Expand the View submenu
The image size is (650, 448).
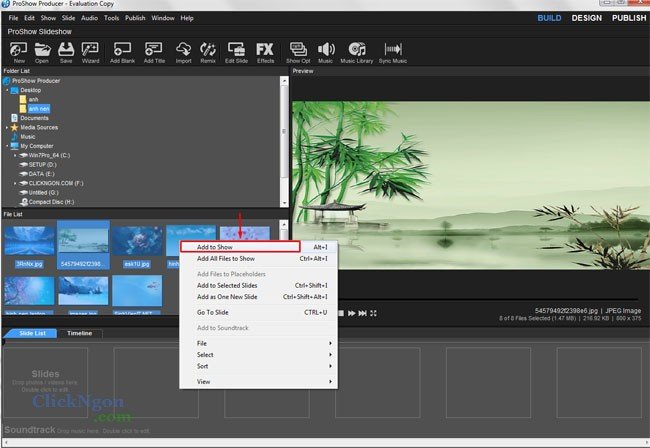point(259,382)
